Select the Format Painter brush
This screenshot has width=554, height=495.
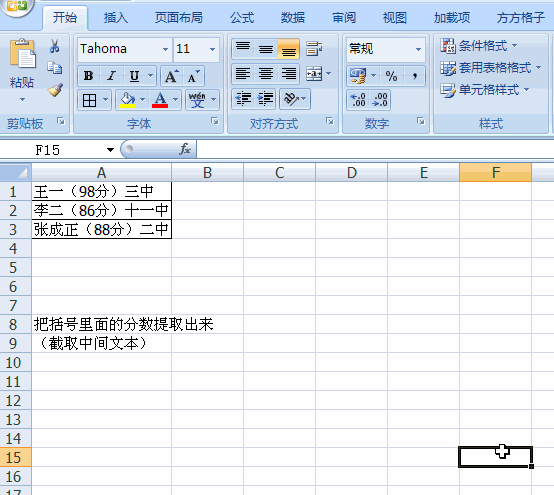(55, 90)
